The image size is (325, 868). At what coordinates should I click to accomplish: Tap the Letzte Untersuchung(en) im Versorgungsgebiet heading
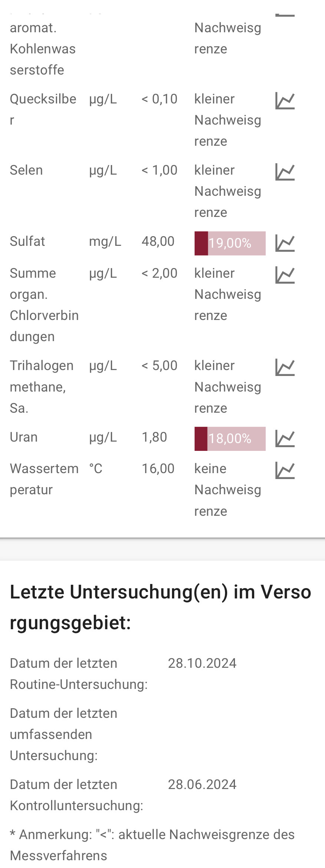tap(160, 607)
